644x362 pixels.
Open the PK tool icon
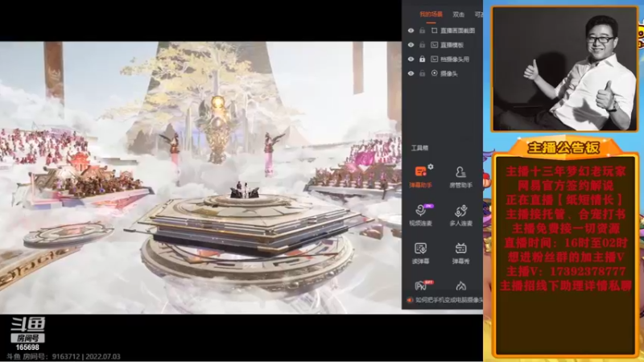pos(421,285)
